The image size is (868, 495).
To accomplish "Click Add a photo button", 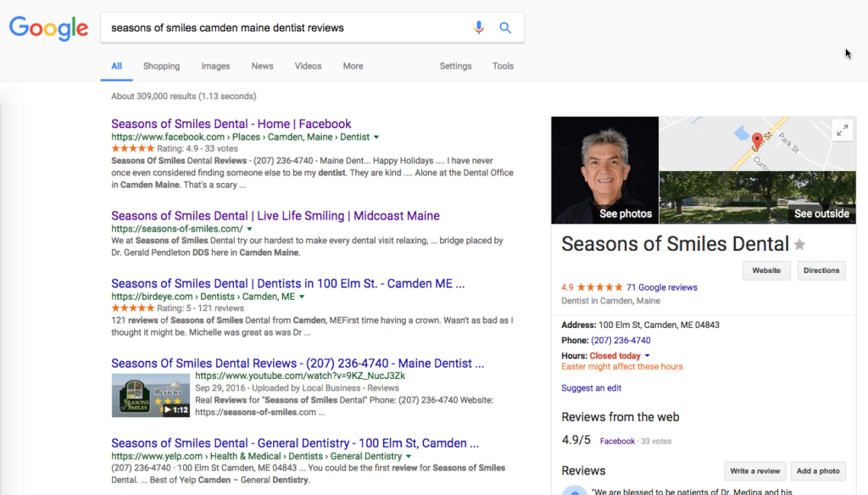I will (818, 471).
